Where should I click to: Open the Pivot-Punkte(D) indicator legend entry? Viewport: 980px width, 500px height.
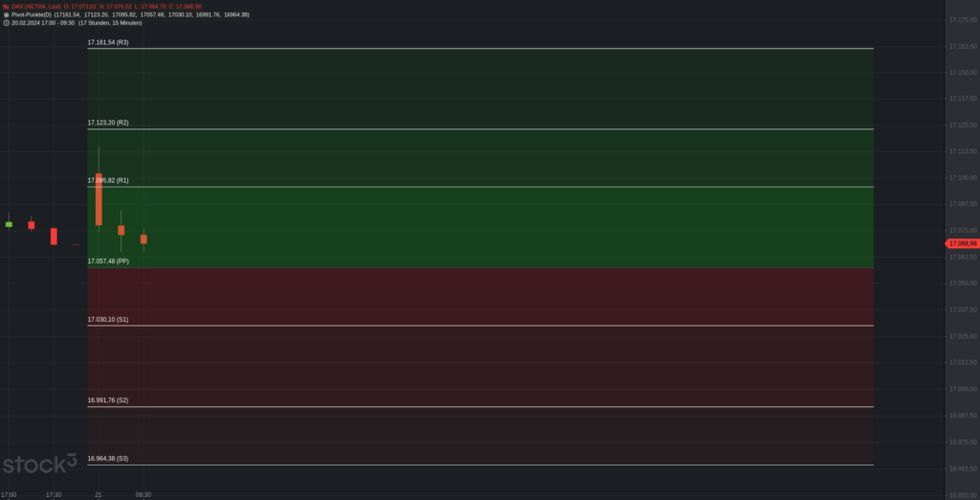point(32,14)
